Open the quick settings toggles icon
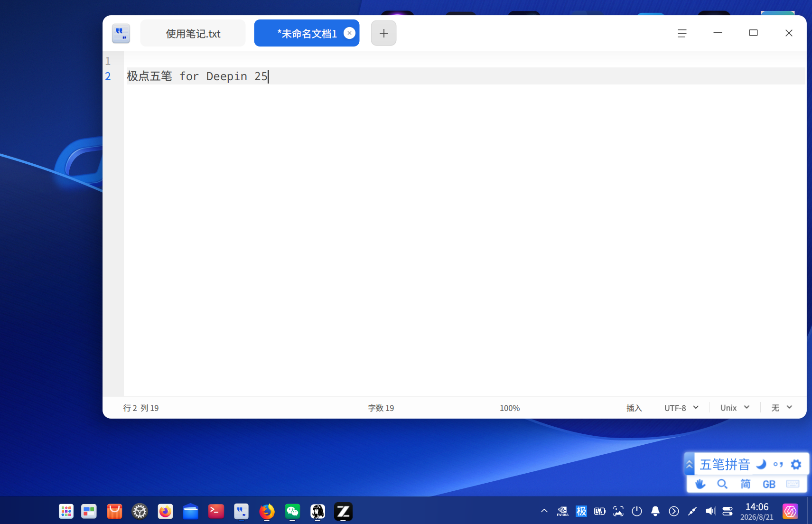812x524 pixels. pyautogui.click(x=728, y=511)
